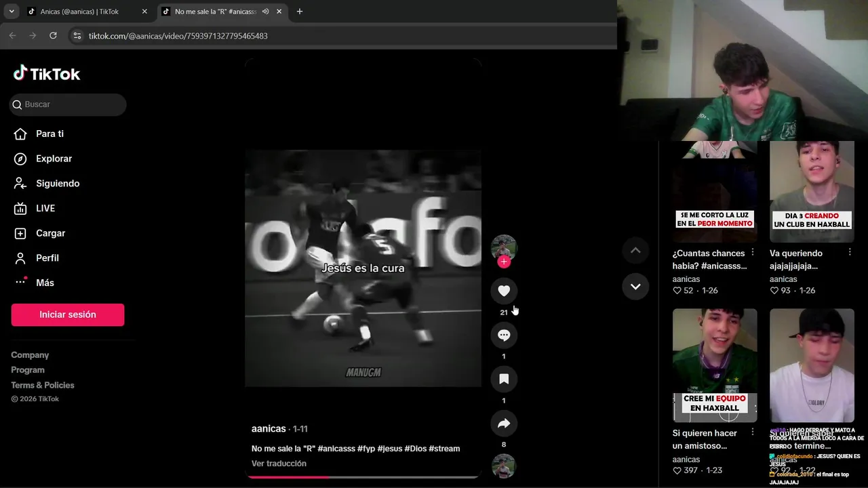Click ¿Cuantas chances habia? video title
Image resolution: width=868 pixels, height=488 pixels.
coord(709,260)
